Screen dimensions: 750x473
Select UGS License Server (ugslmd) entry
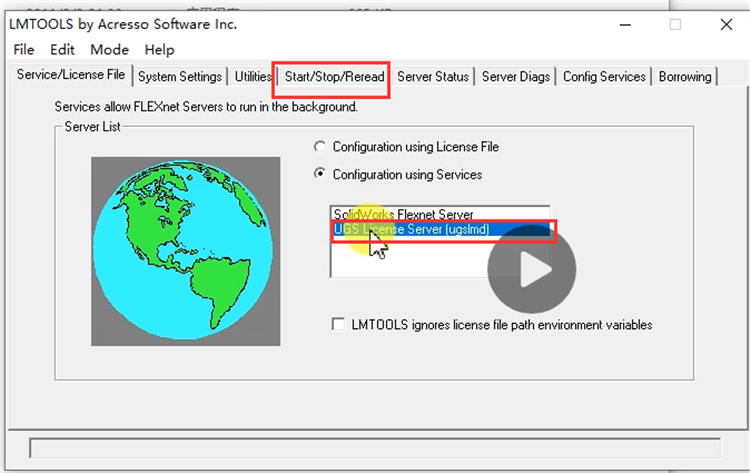click(x=441, y=229)
